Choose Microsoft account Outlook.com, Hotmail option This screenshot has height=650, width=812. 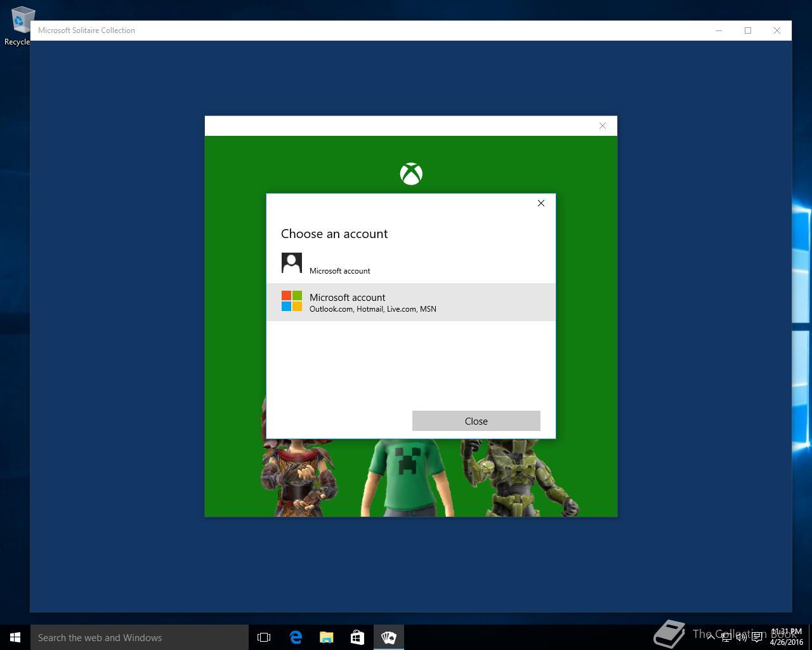tap(410, 302)
